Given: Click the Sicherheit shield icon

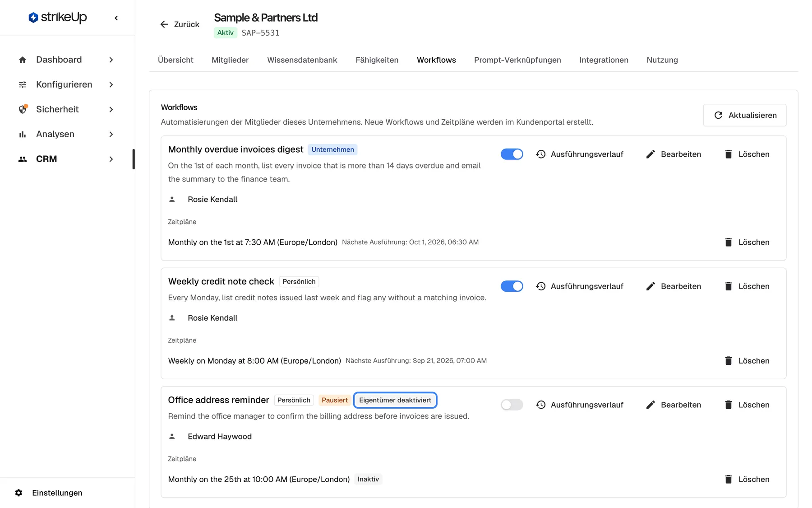Looking at the screenshot, I should (23, 109).
